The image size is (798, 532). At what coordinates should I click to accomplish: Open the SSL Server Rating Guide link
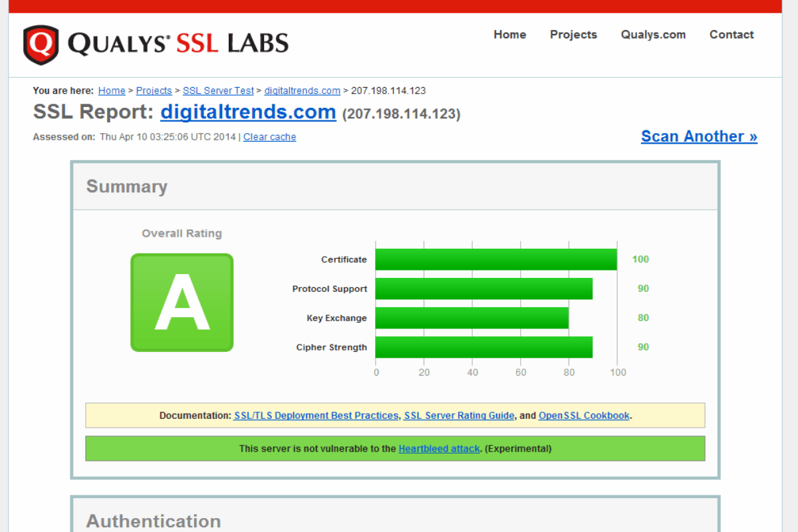click(x=459, y=415)
